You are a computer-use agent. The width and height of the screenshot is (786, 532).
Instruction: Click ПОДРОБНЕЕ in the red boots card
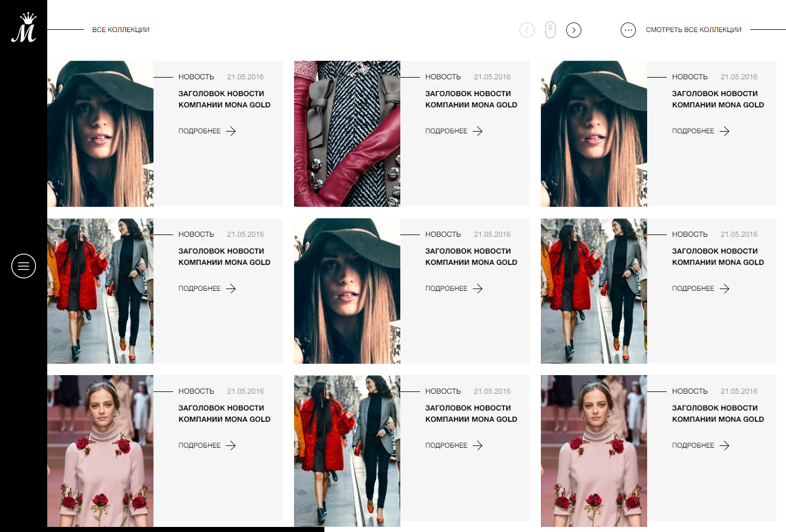446,131
